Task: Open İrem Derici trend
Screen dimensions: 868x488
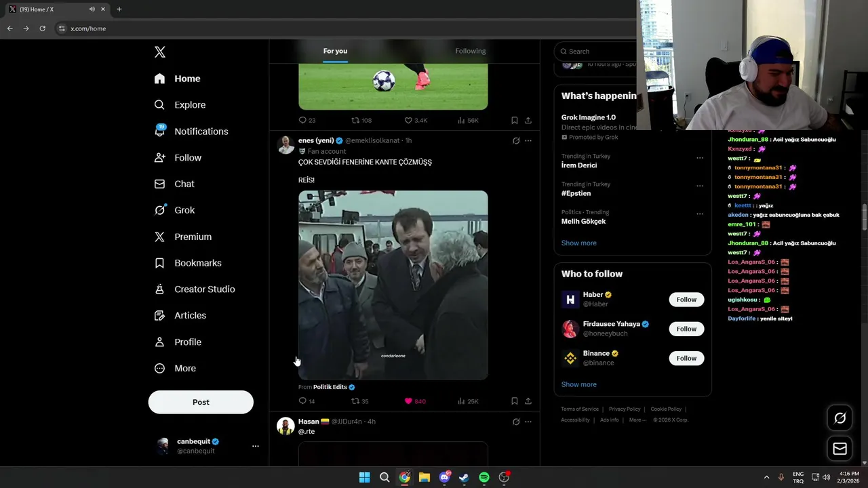Action: pos(579,165)
